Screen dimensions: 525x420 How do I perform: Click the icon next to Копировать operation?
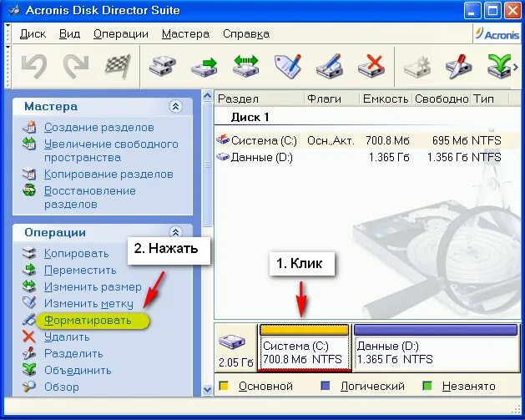coord(29,253)
